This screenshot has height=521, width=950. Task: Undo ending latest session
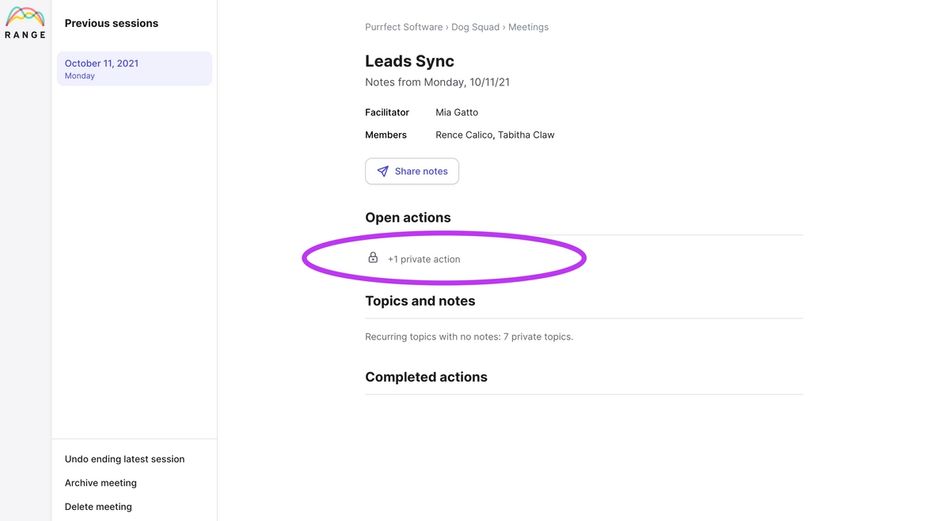click(x=125, y=459)
